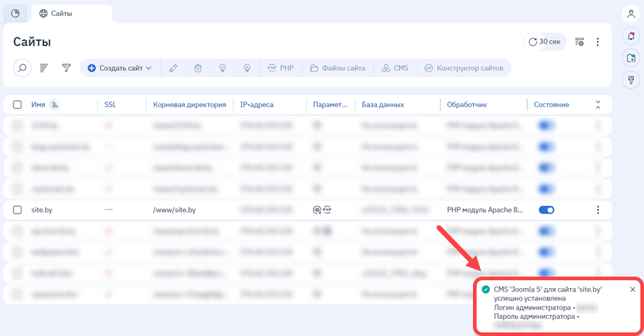Launch Конструктор сайтов
Viewport: 644px width, 336px height.
coord(464,68)
